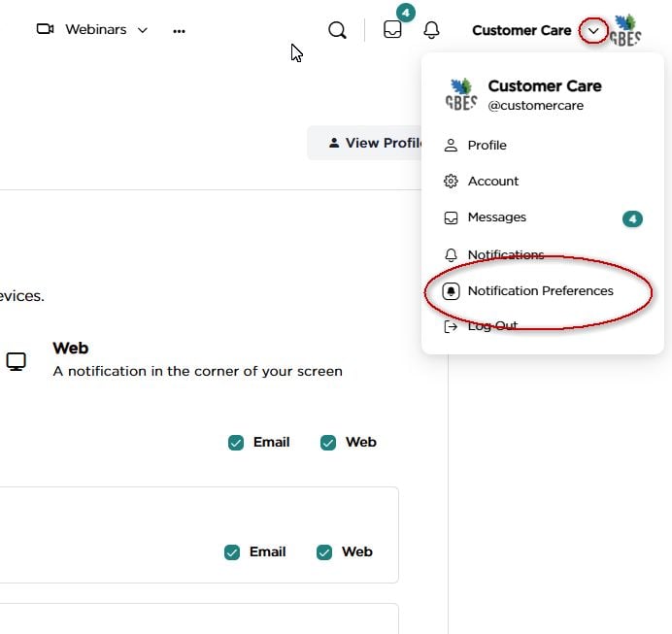672x634 pixels.
Task: Click the Account gear icon
Action: pos(451,182)
